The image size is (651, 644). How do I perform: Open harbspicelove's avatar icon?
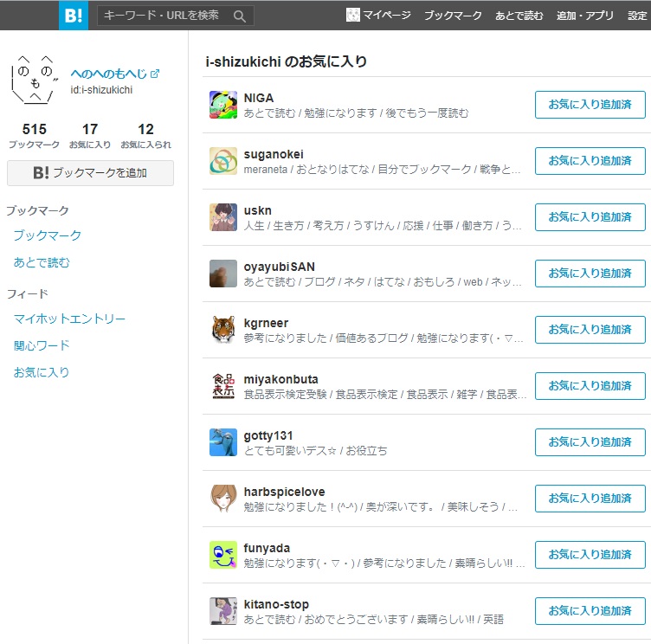click(x=223, y=499)
